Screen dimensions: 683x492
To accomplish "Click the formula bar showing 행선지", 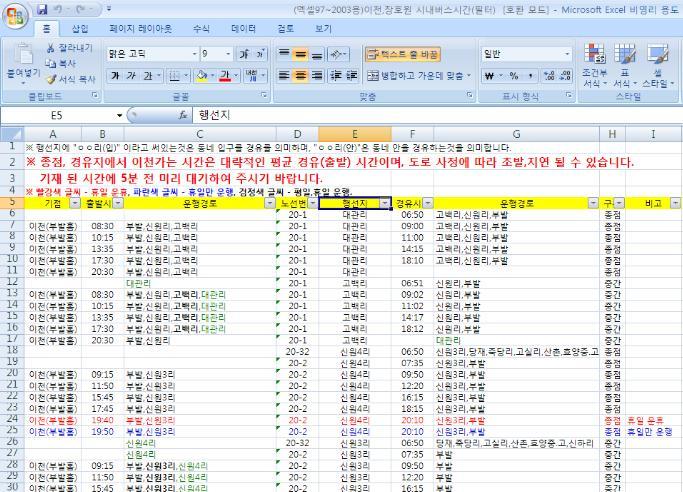I will 437,115.
